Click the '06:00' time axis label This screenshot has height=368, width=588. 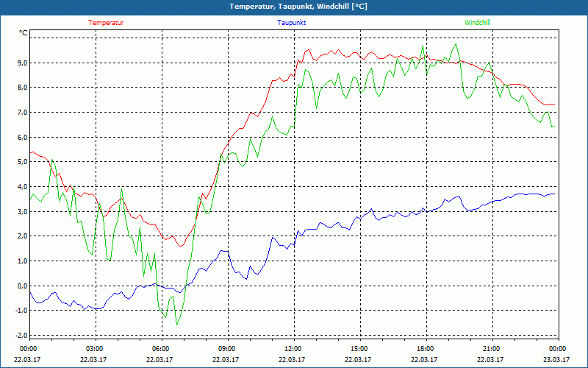tap(160, 349)
